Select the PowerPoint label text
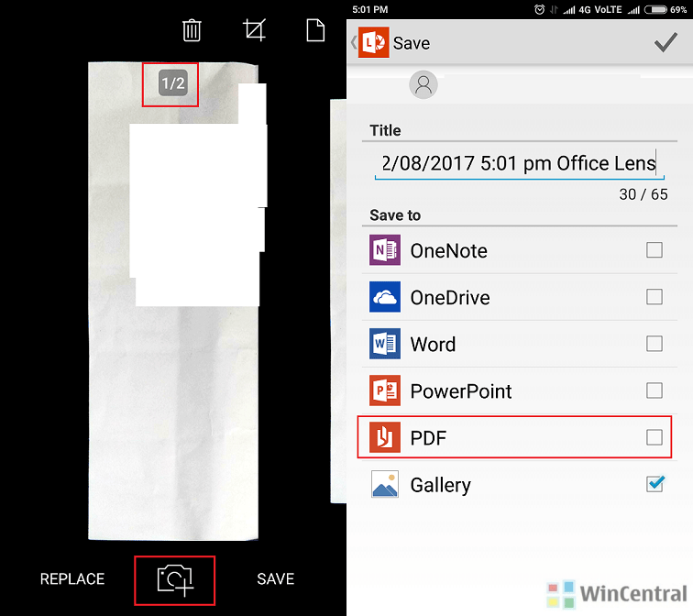The image size is (693, 616). [x=461, y=391]
